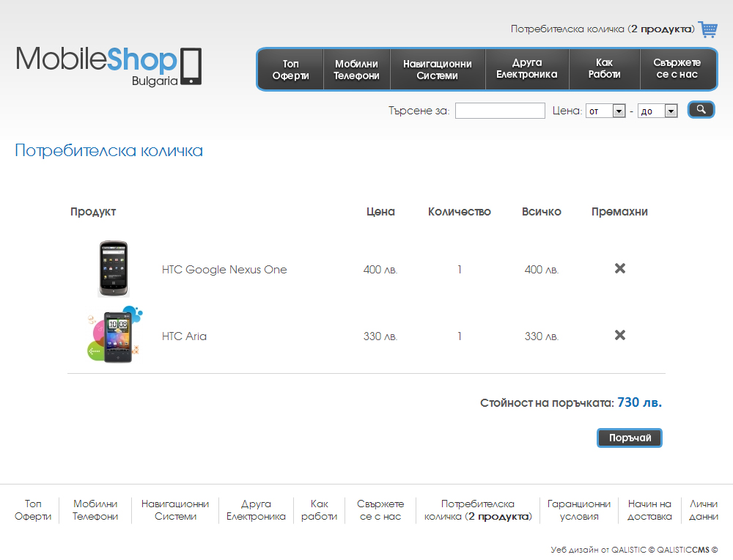Click the 'Цена' column header
The width and height of the screenshot is (733, 560).
coord(380,212)
